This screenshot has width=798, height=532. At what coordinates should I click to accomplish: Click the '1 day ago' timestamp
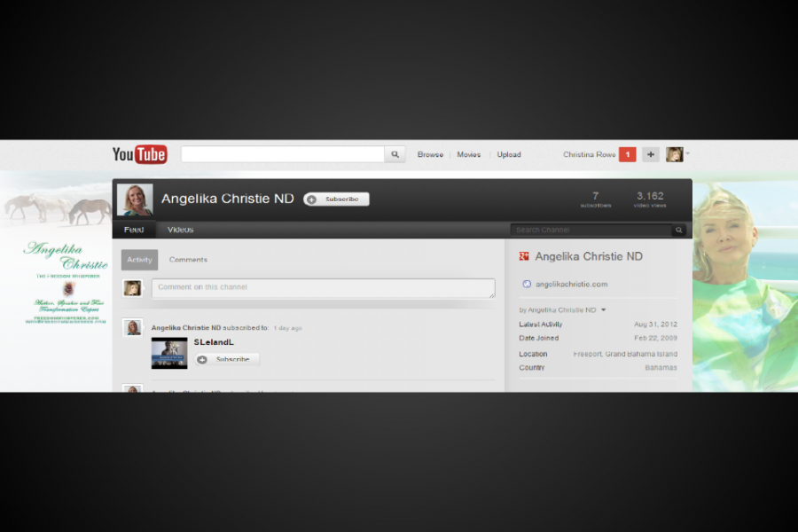coord(287,328)
